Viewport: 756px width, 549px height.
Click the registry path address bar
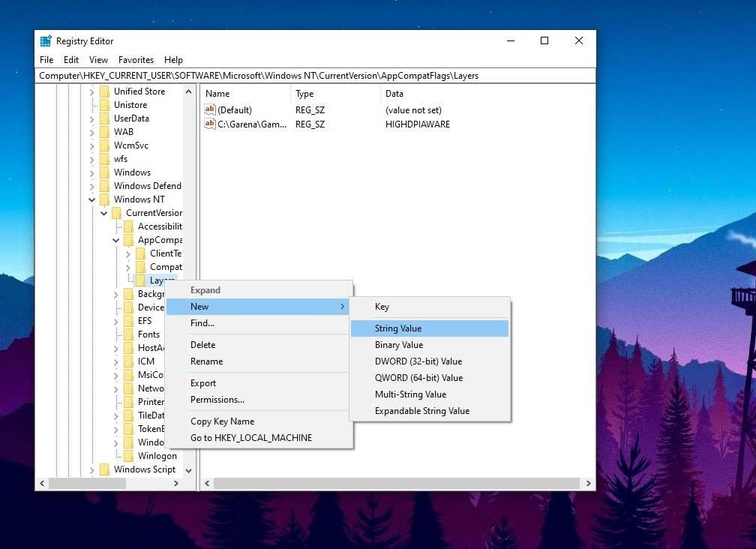point(315,75)
